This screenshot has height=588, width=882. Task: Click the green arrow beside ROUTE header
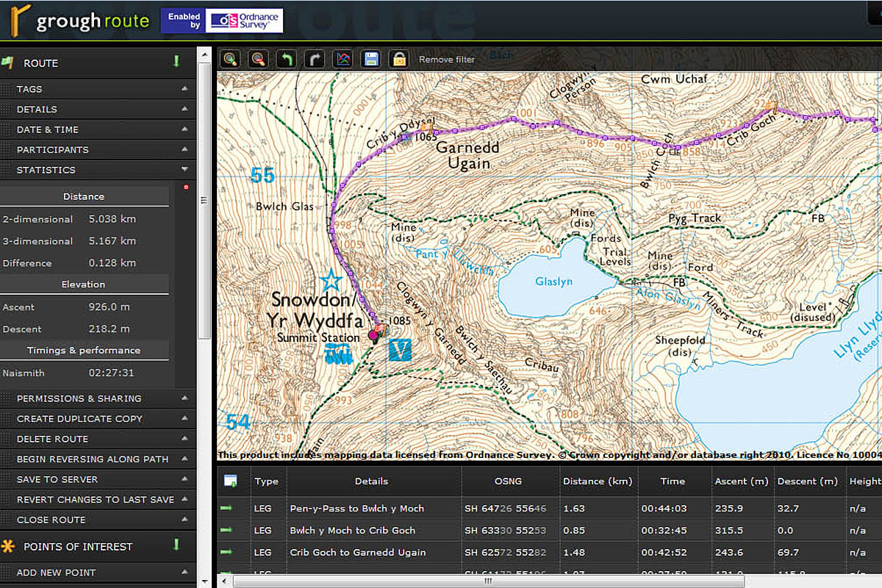point(176,62)
